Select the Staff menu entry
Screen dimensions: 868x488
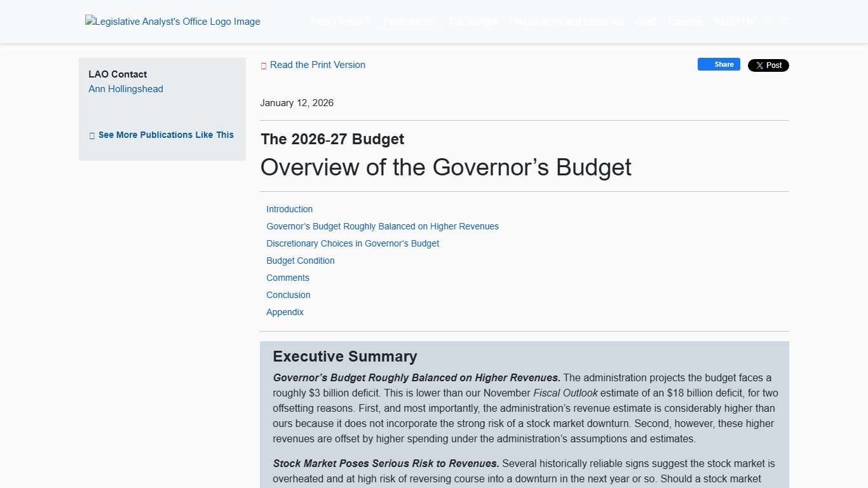pos(645,21)
